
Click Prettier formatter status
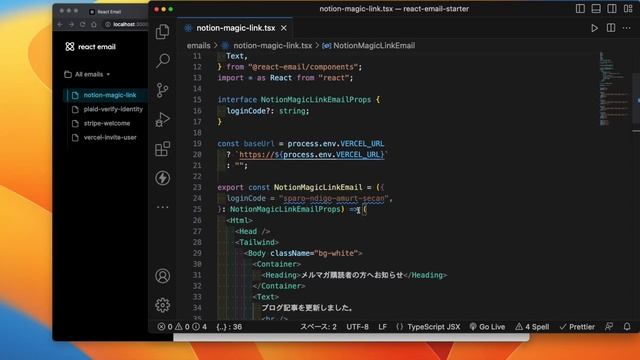[x=577, y=327]
